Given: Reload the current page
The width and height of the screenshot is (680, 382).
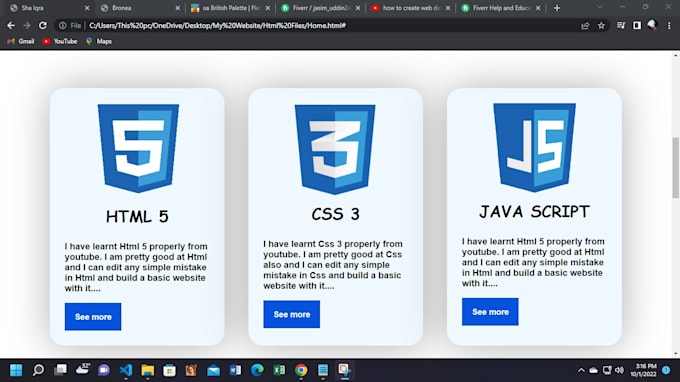Looking at the screenshot, I should pos(42,26).
